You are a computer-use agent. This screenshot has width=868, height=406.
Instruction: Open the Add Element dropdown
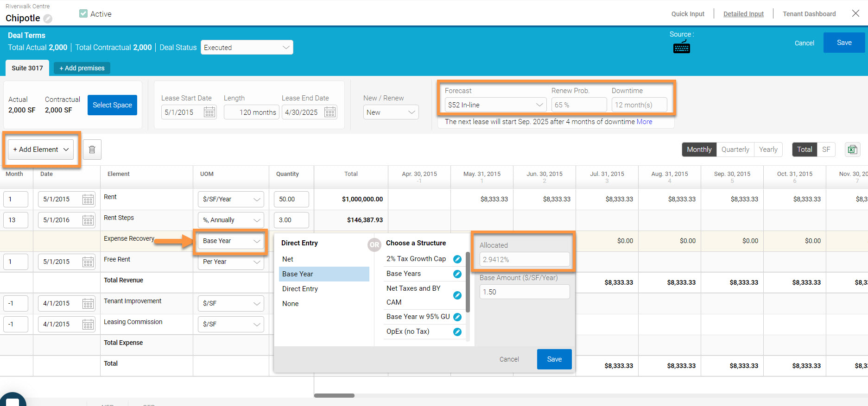coord(41,150)
